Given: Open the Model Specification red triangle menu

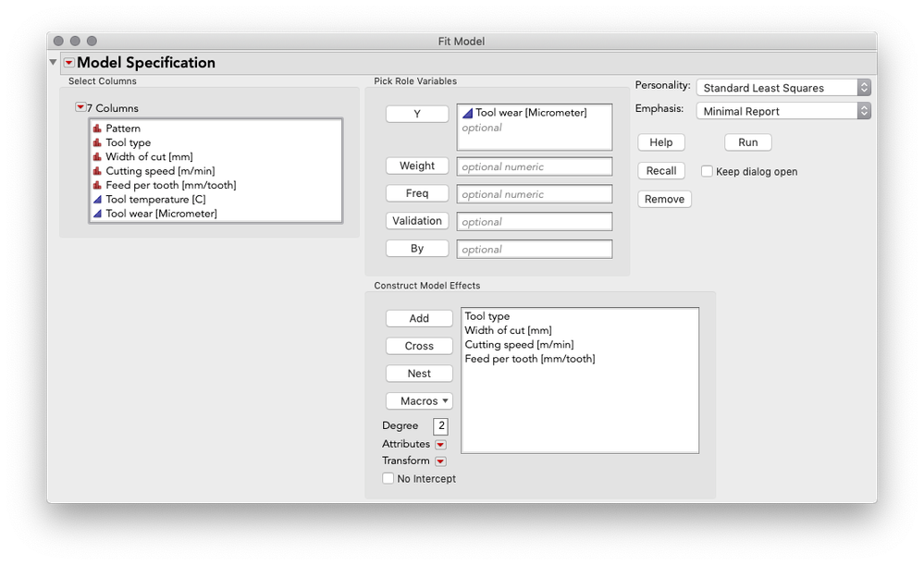Looking at the screenshot, I should pos(69,63).
